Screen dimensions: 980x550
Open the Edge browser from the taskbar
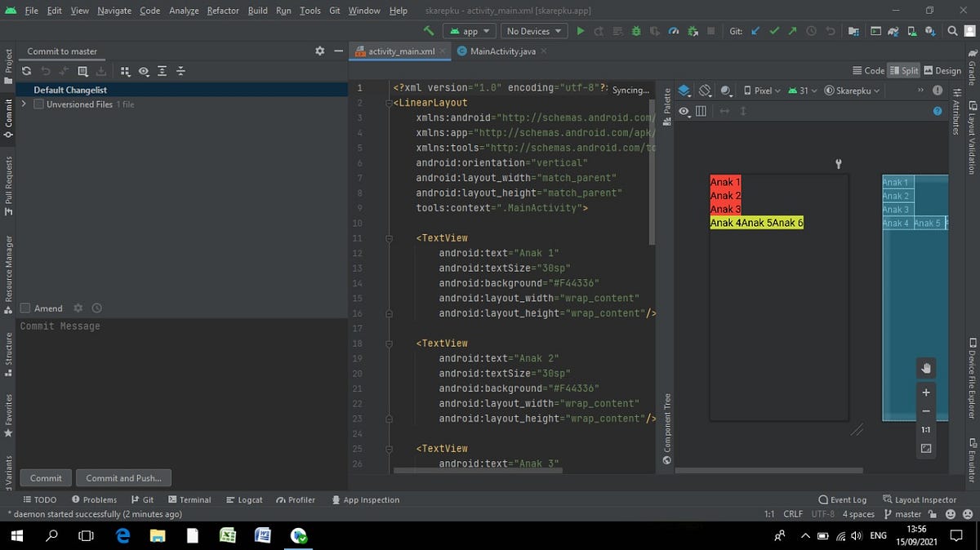(x=122, y=535)
